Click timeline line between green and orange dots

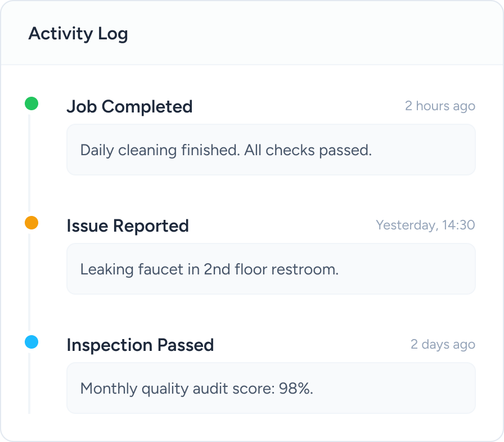[29, 163]
